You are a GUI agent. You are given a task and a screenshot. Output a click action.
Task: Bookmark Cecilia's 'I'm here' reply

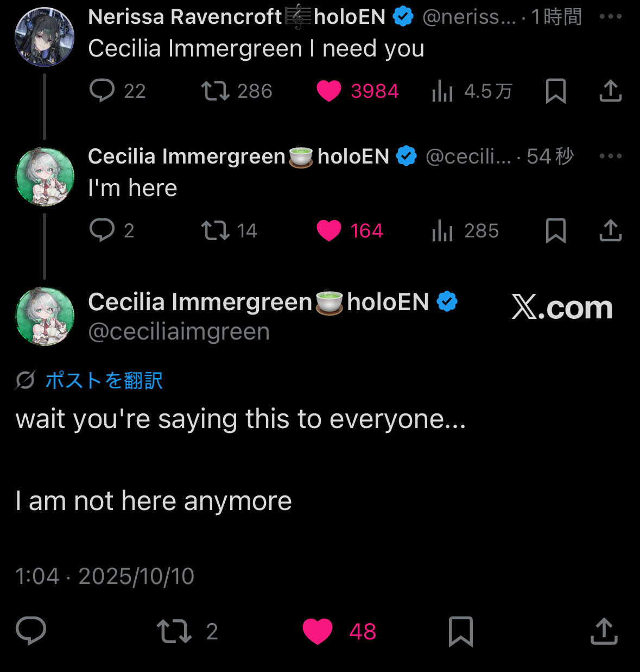tap(555, 230)
